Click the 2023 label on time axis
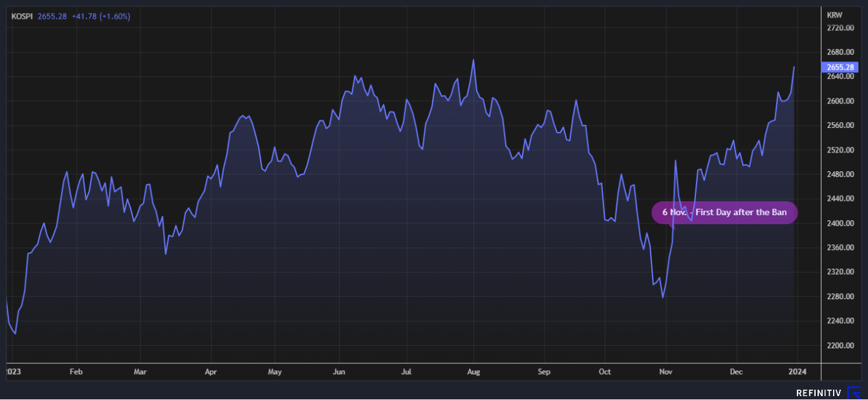868x400 pixels. coord(12,372)
